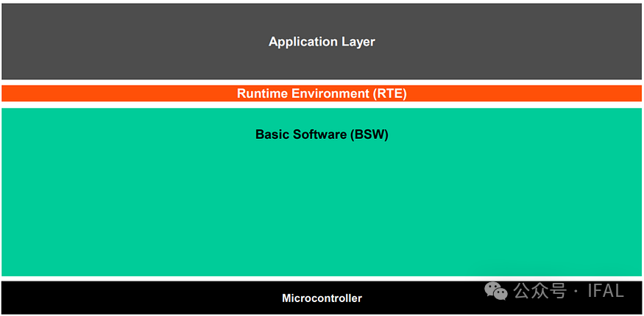Screen dimensions: 644x316
Task: Select the "Application Layer" title text
Action: [322, 42]
